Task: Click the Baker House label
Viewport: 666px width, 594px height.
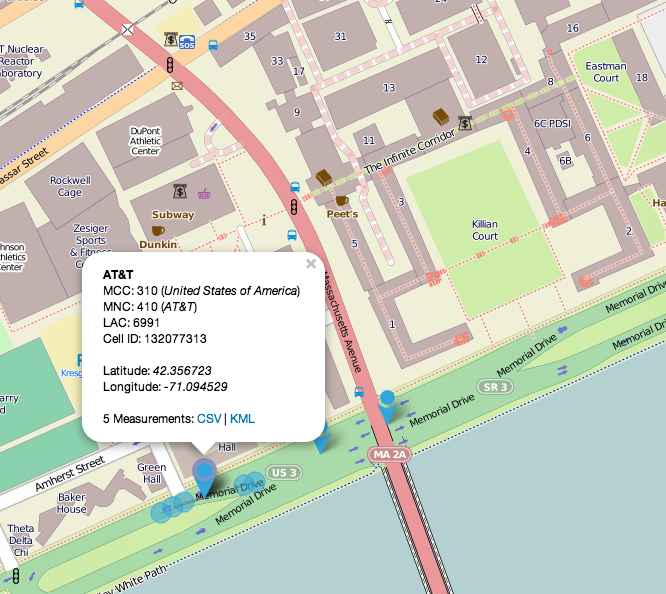Action: click(72, 503)
